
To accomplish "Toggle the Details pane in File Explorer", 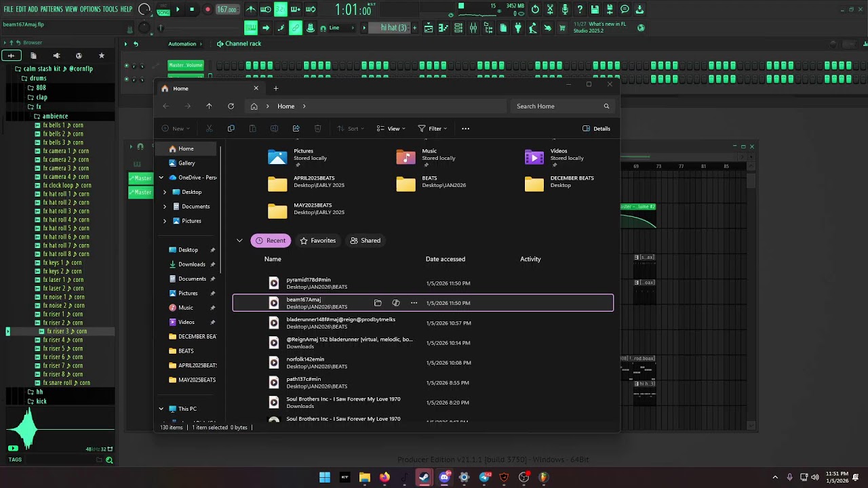I will [596, 129].
